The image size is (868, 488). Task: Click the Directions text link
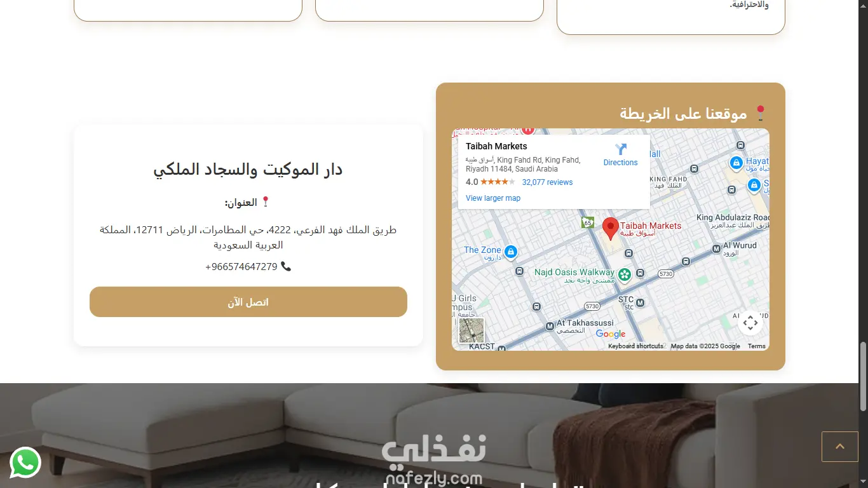(620, 163)
